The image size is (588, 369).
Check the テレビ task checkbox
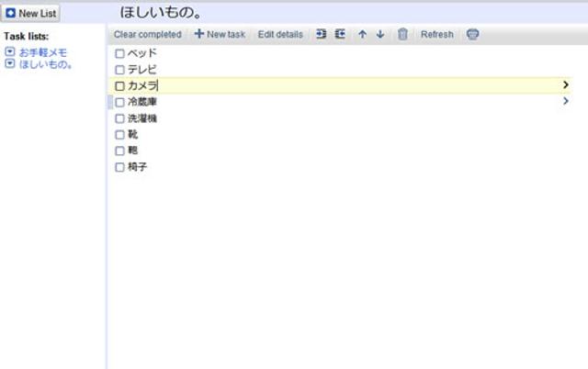(119, 70)
